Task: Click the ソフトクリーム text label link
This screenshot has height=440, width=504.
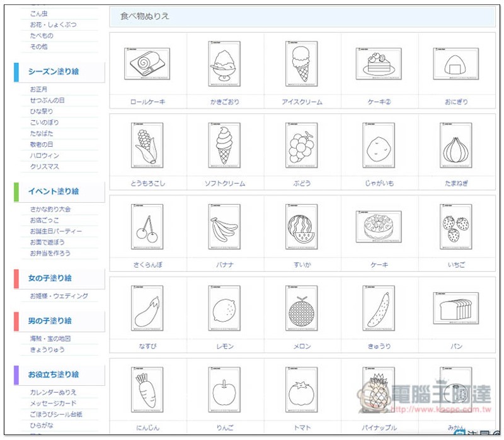Action: click(x=225, y=183)
